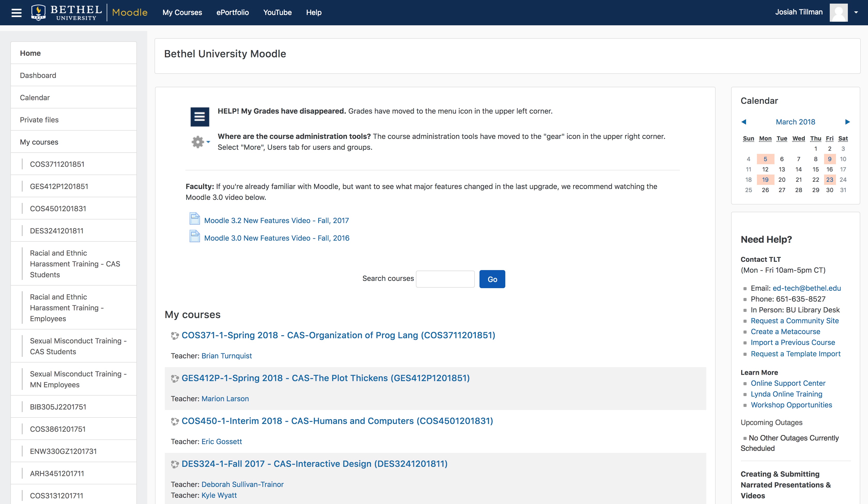868x504 pixels.
Task: Click the Moodle 3.2 video page icon
Action: (195, 219)
